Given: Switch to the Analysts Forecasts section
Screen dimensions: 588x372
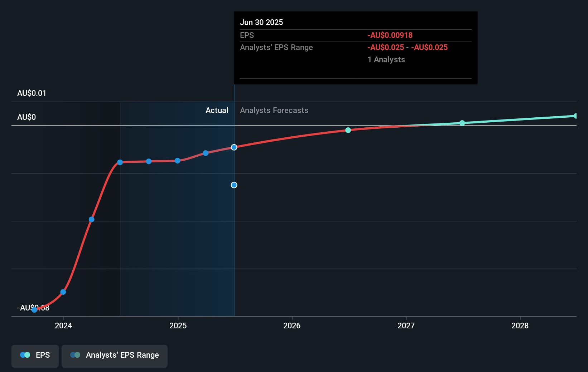Looking at the screenshot, I should click(x=274, y=110).
